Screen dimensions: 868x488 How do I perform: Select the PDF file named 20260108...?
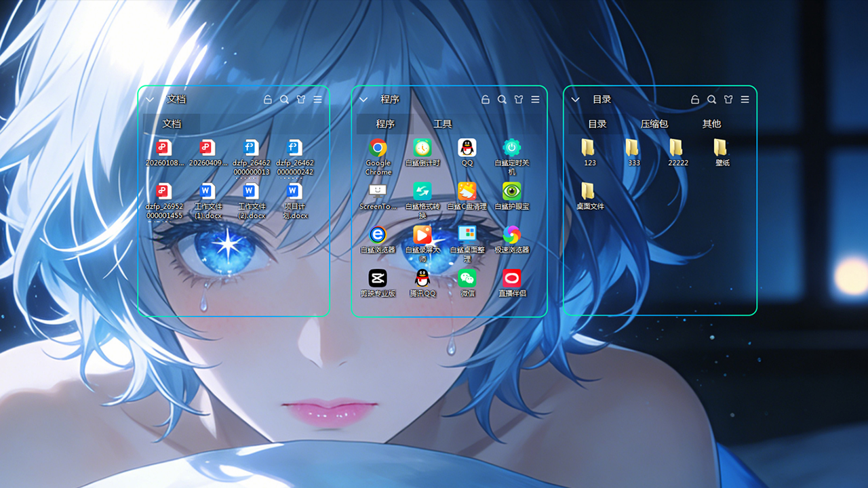(x=164, y=148)
